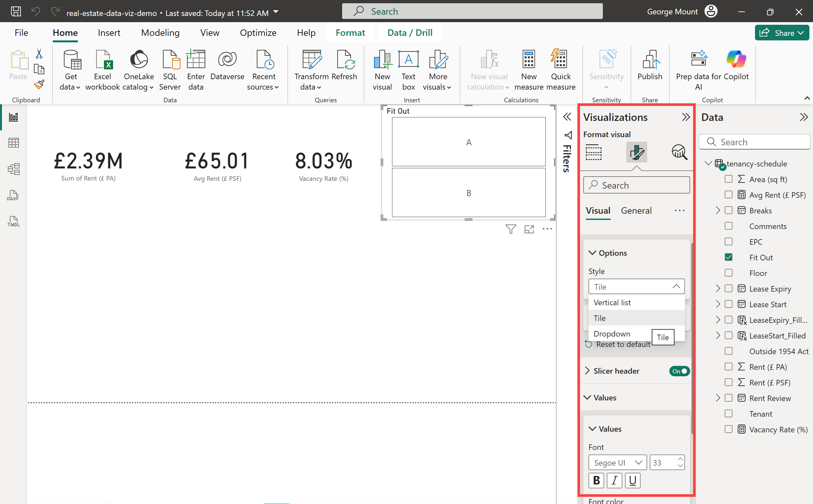Switch to the General format tab
Image resolution: width=813 pixels, height=504 pixels.
tap(636, 211)
